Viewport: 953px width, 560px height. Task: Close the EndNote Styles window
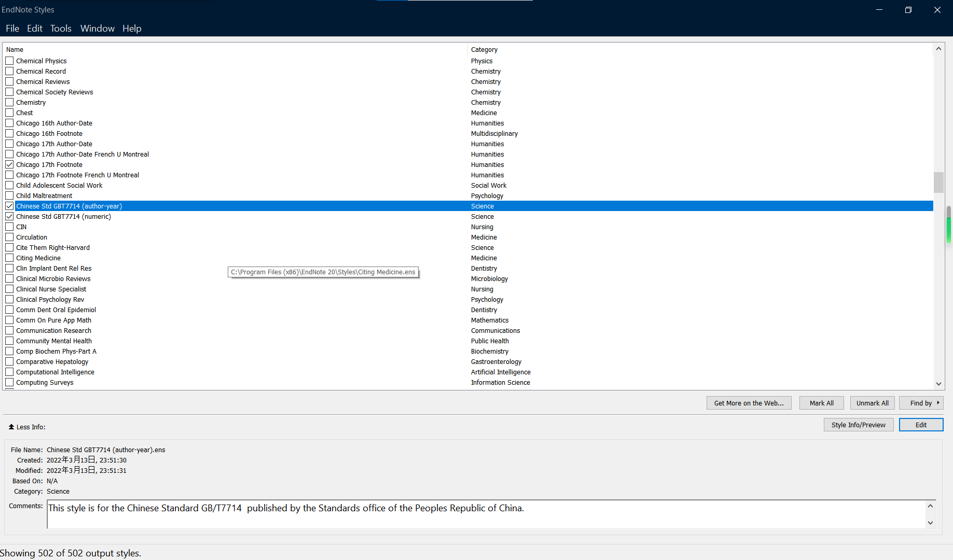pyautogui.click(x=937, y=10)
